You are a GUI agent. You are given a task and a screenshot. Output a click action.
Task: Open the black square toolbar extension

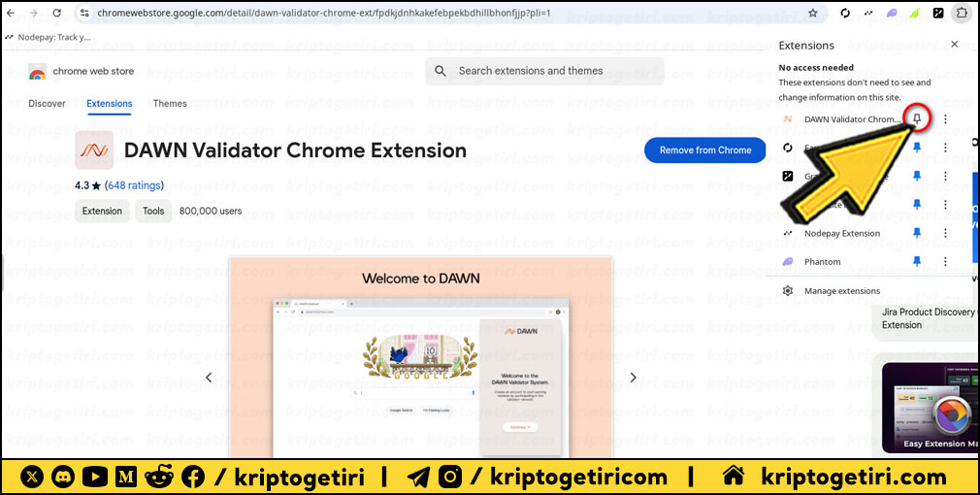tap(938, 13)
